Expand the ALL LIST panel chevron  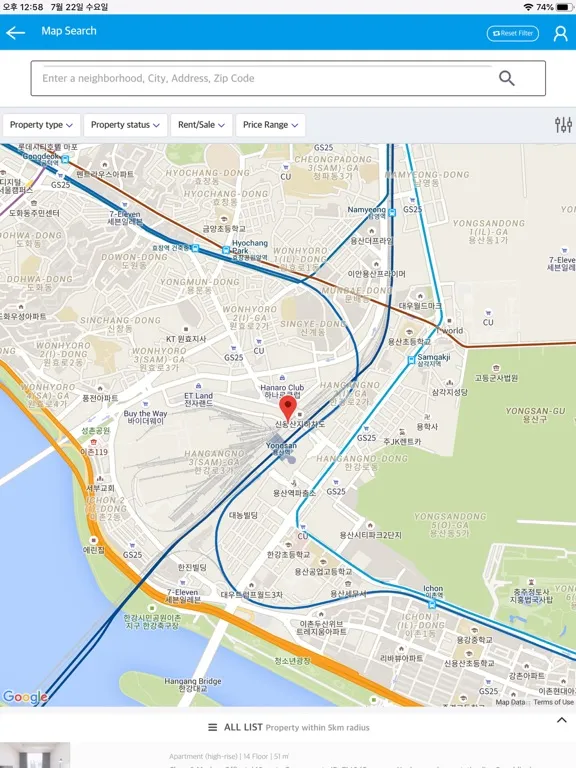point(562,720)
